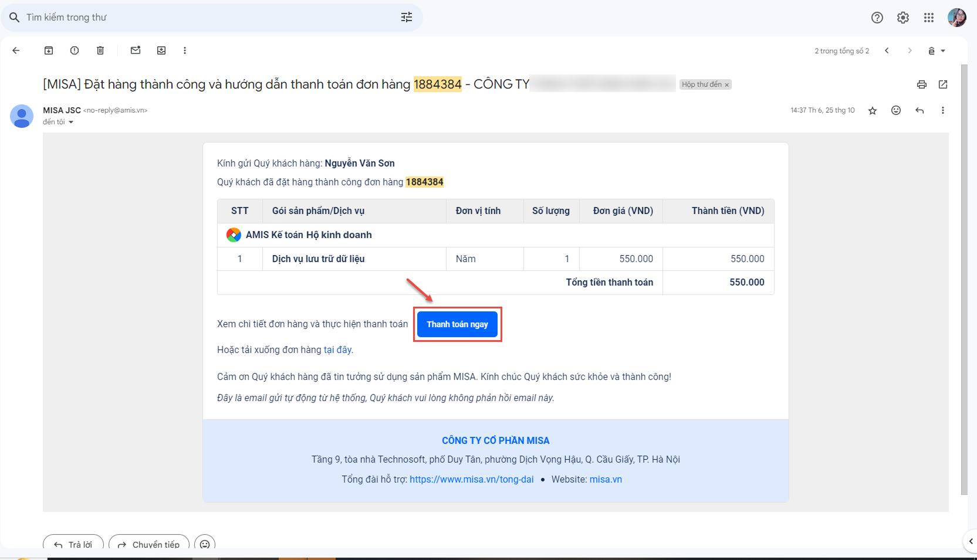Image resolution: width=977 pixels, height=560 pixels.
Task: Click the MISA JSC sender avatar
Action: tap(22, 116)
